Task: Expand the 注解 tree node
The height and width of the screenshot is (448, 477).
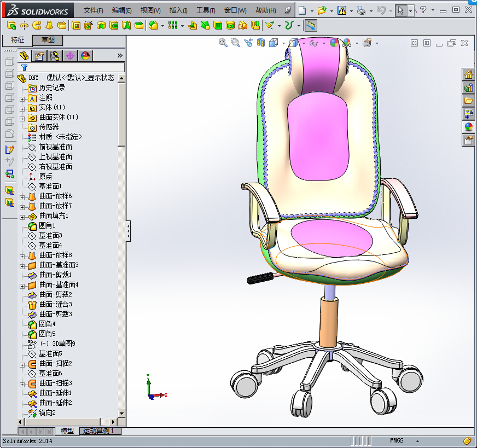Action: (22, 99)
